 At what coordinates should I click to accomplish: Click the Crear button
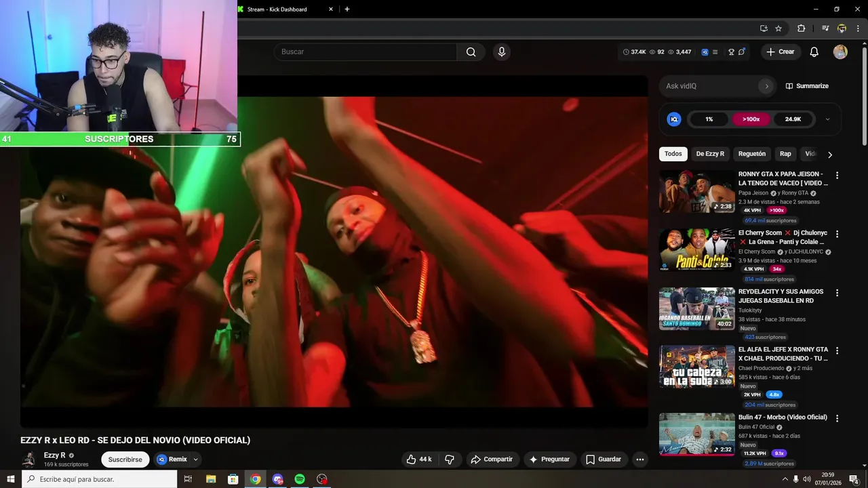[781, 52]
